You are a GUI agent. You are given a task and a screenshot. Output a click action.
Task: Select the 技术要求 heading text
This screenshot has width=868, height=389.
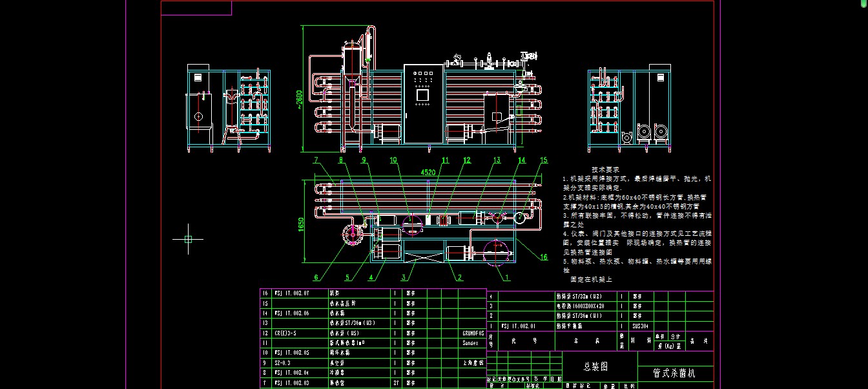[x=604, y=169]
